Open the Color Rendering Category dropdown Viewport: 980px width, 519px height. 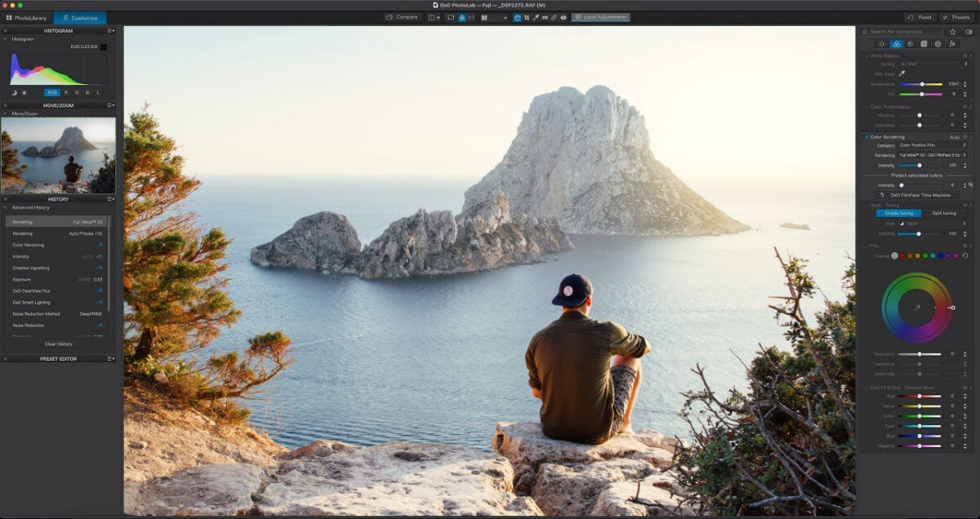point(933,145)
